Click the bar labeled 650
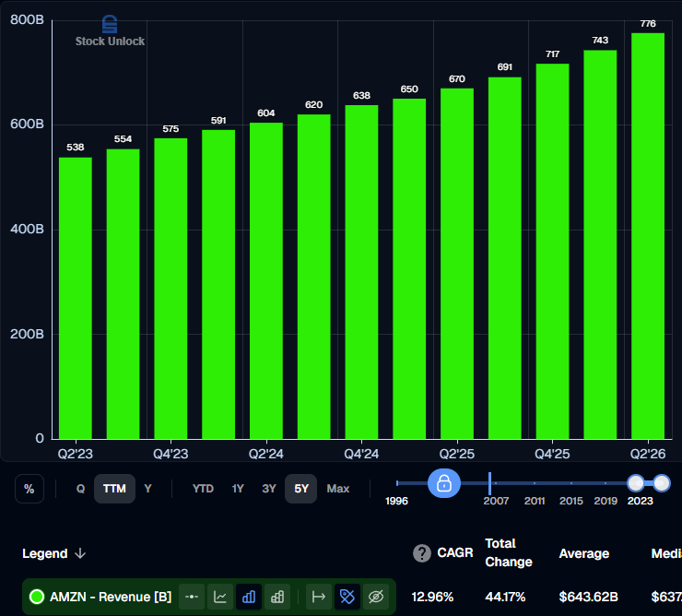Image resolution: width=682 pixels, height=616 pixels. click(409, 268)
